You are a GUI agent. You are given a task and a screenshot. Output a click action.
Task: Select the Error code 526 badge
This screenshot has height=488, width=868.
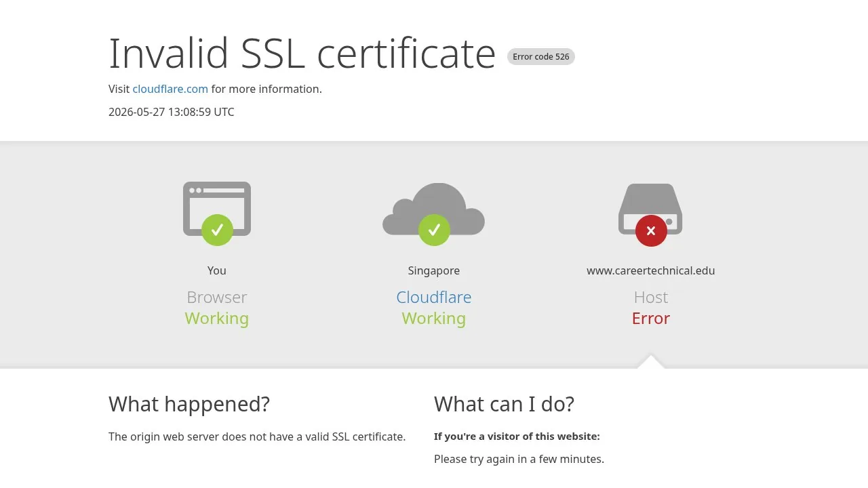[x=541, y=57]
